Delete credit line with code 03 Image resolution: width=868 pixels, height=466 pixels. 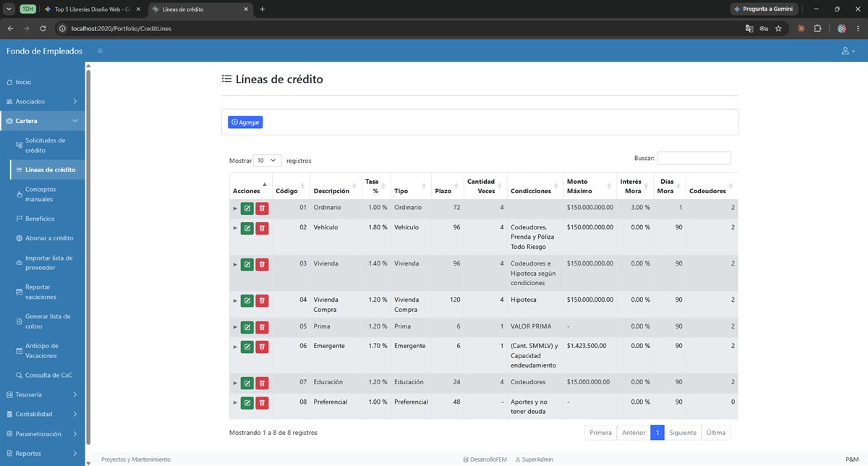(x=262, y=264)
